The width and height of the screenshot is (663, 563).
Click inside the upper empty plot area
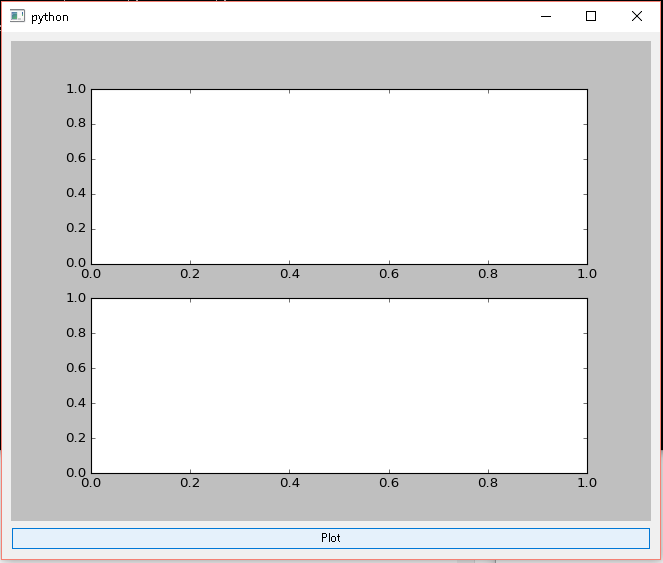339,176
